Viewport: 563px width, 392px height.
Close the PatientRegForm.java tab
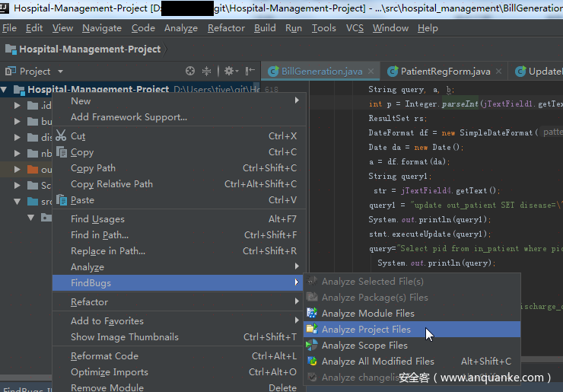[499, 71]
